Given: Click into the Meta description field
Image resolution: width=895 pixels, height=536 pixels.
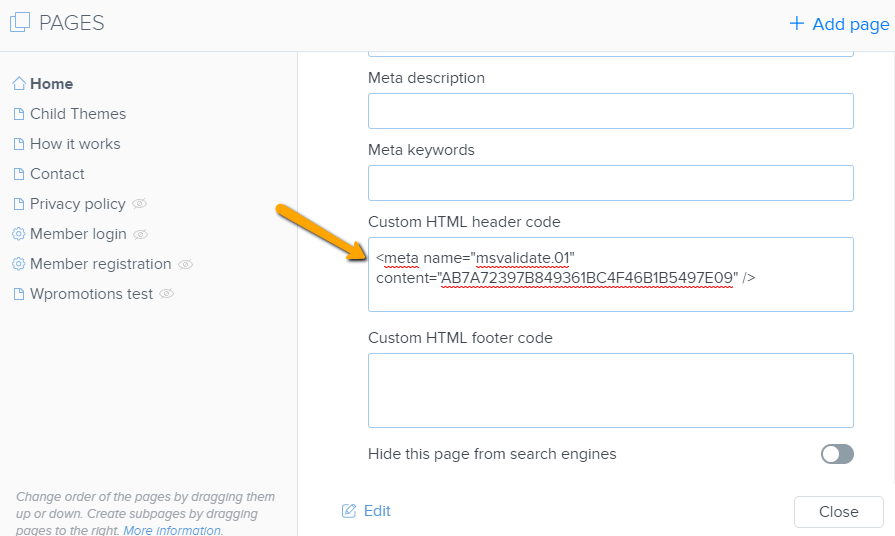Looking at the screenshot, I should point(611,111).
